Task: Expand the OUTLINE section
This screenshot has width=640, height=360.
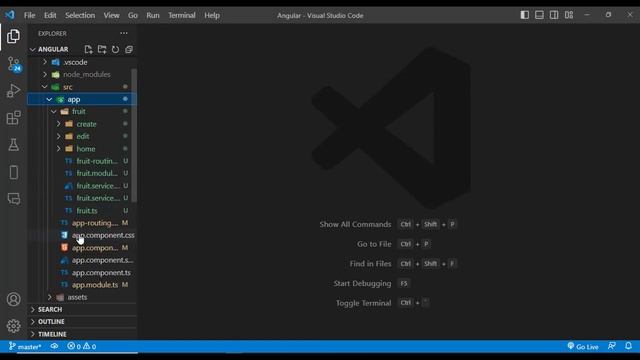Action: coord(82,322)
